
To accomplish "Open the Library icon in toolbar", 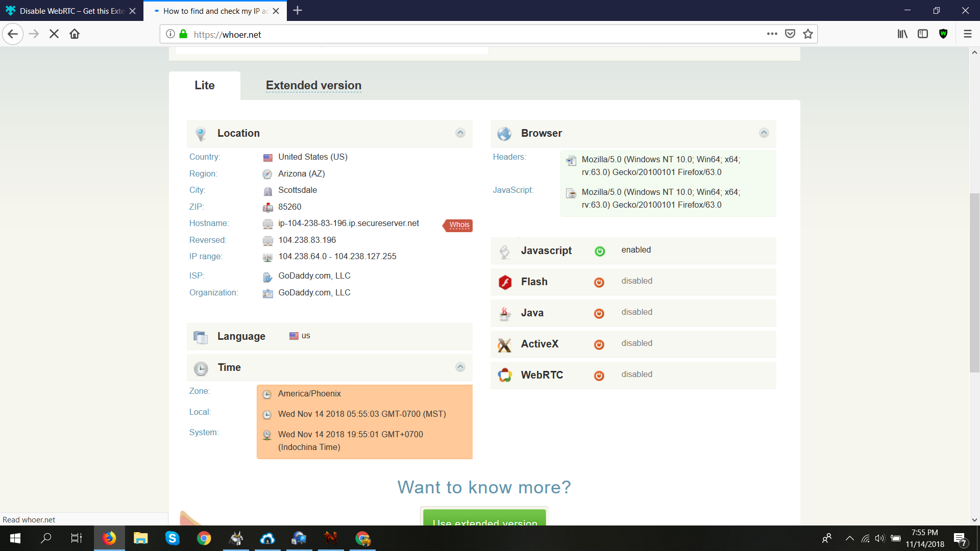I will tap(902, 34).
